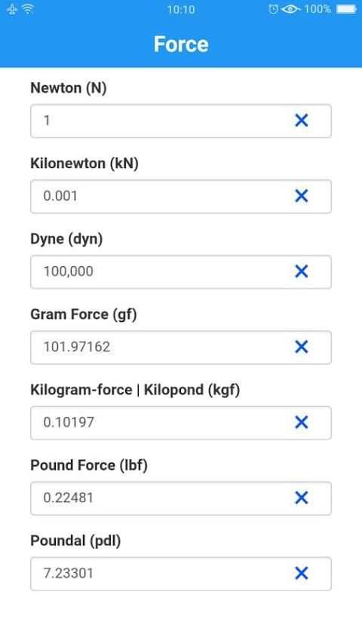Focus the Kilogram-force input showing 0.10197
Screen dimensions: 362x644
(x=181, y=422)
